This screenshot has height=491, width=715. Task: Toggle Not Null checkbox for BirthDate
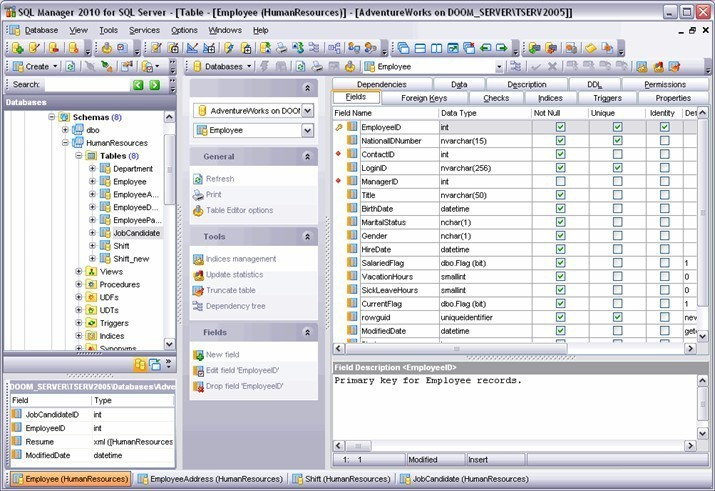coord(560,208)
